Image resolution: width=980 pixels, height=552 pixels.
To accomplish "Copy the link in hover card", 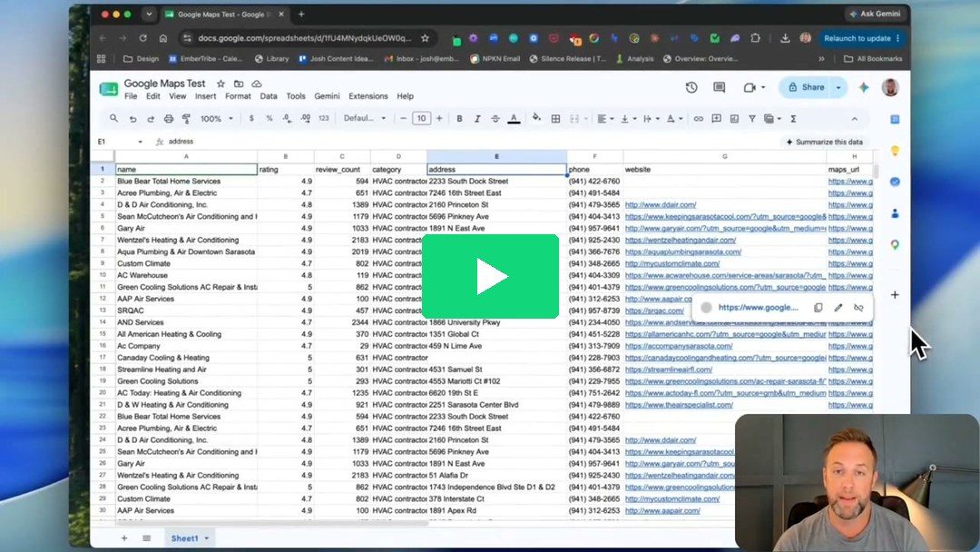I will click(x=818, y=308).
